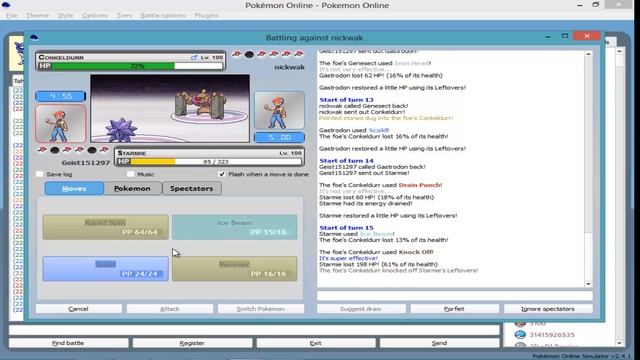
Task: Click the last pokeball in Geist151297's team row
Action: [x=104, y=150]
